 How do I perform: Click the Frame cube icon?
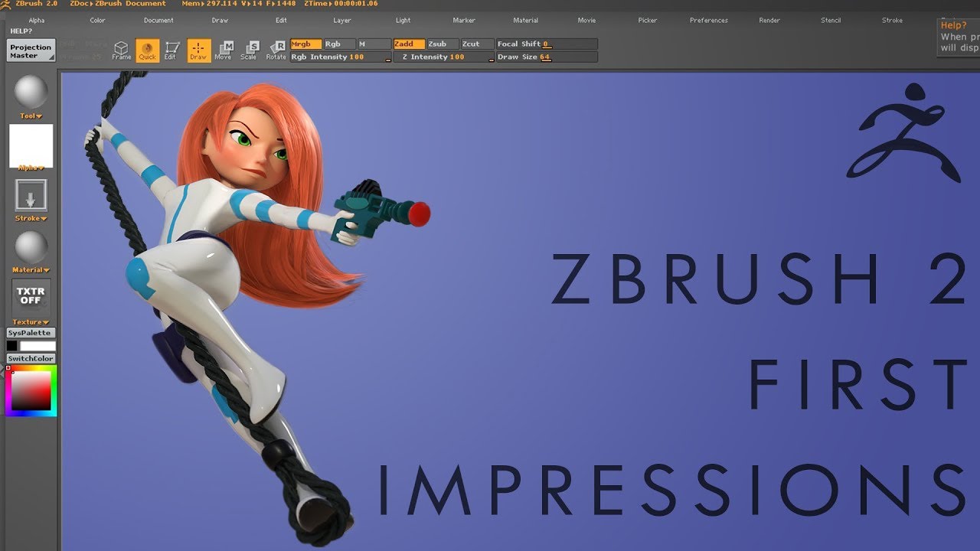[121, 51]
